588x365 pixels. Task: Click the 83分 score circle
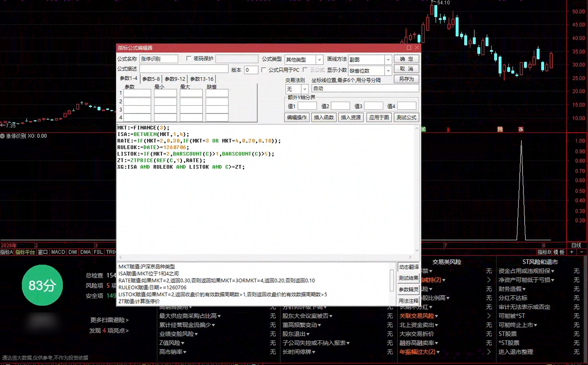[x=42, y=285]
